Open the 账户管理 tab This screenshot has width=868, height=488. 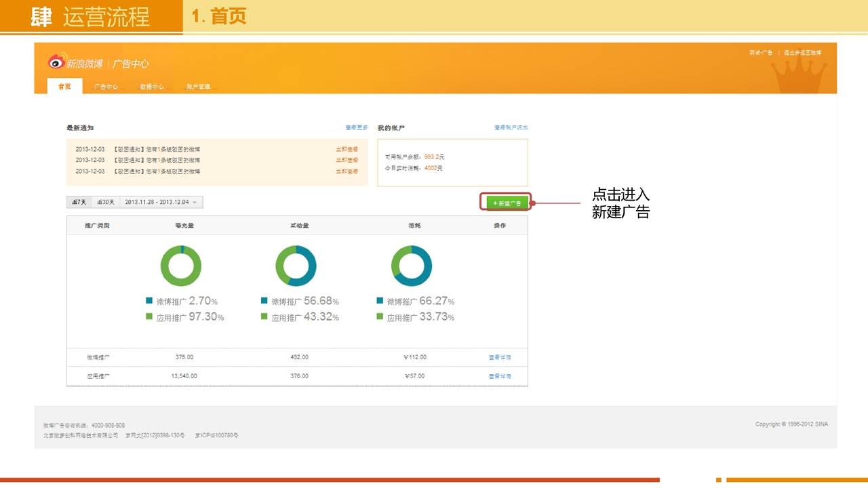coord(198,87)
